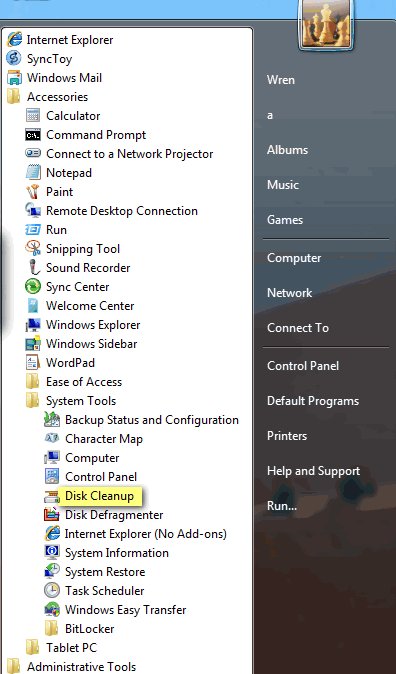Click the Windows Explorer icon
The width and height of the screenshot is (396, 674).
(33, 325)
